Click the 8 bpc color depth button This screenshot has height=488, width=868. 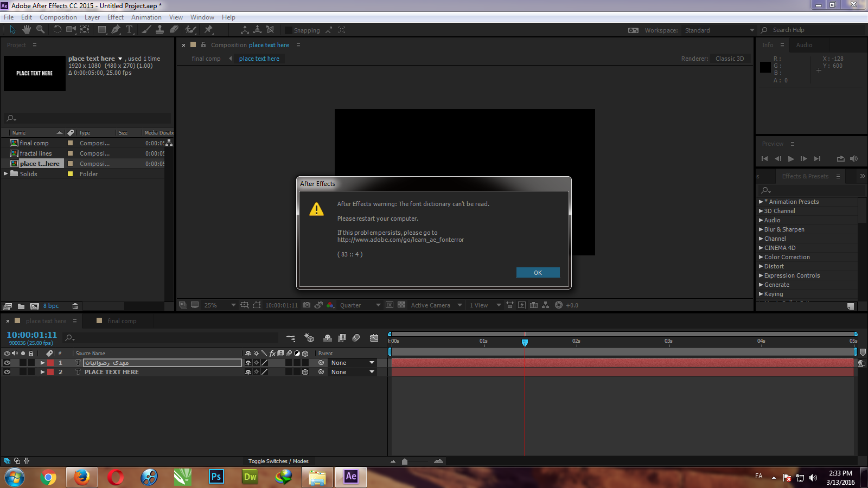(x=51, y=306)
